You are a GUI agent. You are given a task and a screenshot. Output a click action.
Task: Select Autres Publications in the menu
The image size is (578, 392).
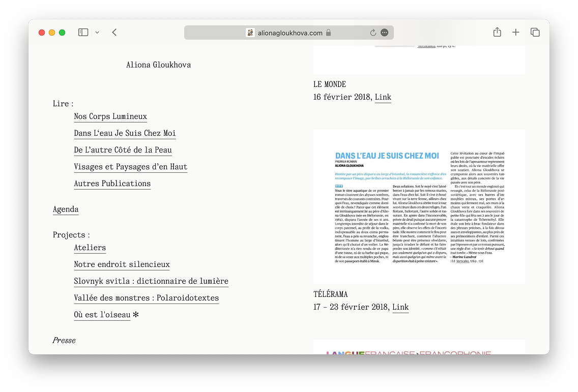[112, 184]
